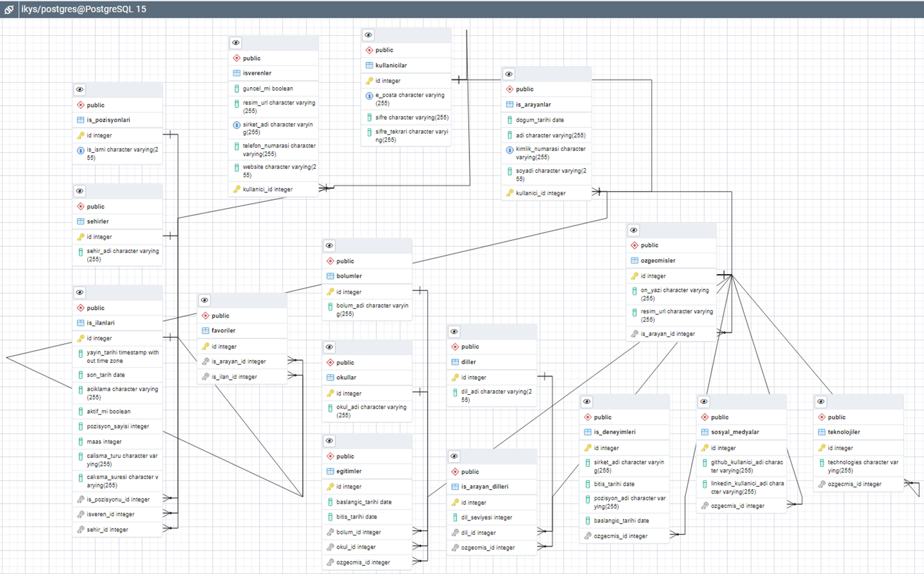
Task: Toggle eye icon on kullanicilar table
Action: tap(368, 35)
